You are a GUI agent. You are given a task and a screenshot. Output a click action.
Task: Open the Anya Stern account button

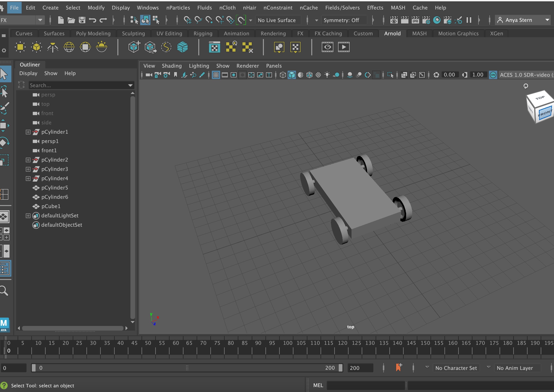click(523, 20)
